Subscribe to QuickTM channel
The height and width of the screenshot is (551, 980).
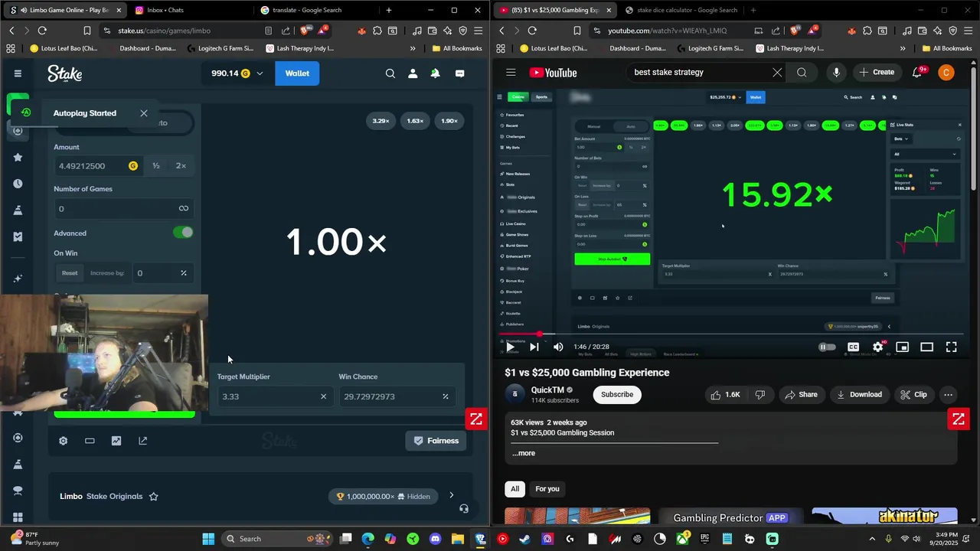(617, 395)
